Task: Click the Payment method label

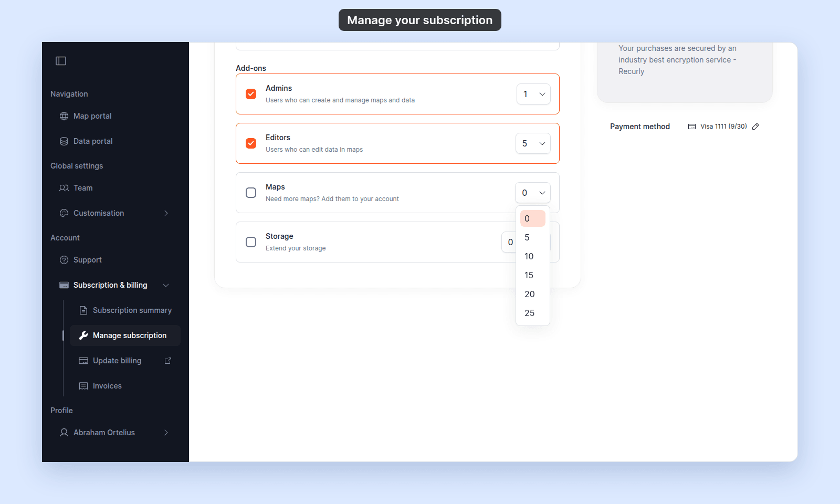Action: click(x=640, y=127)
